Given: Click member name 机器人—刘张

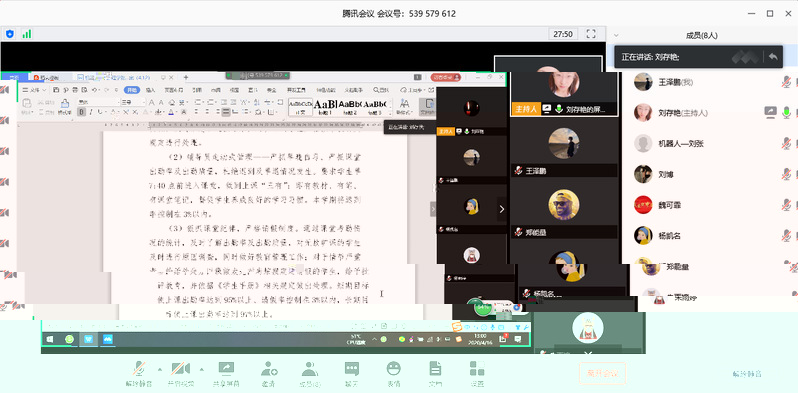Looking at the screenshot, I should [681, 144].
